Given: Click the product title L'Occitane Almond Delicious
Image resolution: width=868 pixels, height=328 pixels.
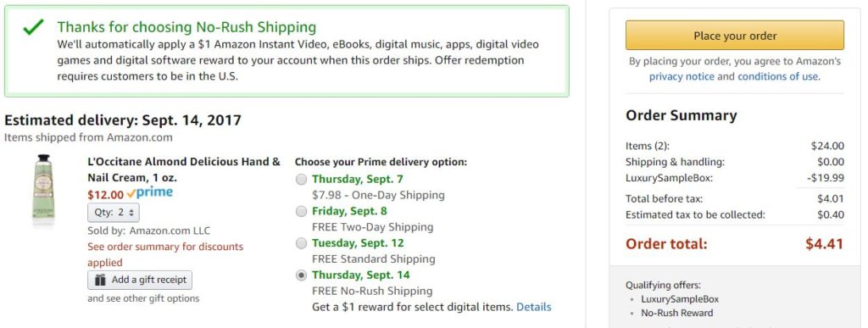Looking at the screenshot, I should click(184, 170).
